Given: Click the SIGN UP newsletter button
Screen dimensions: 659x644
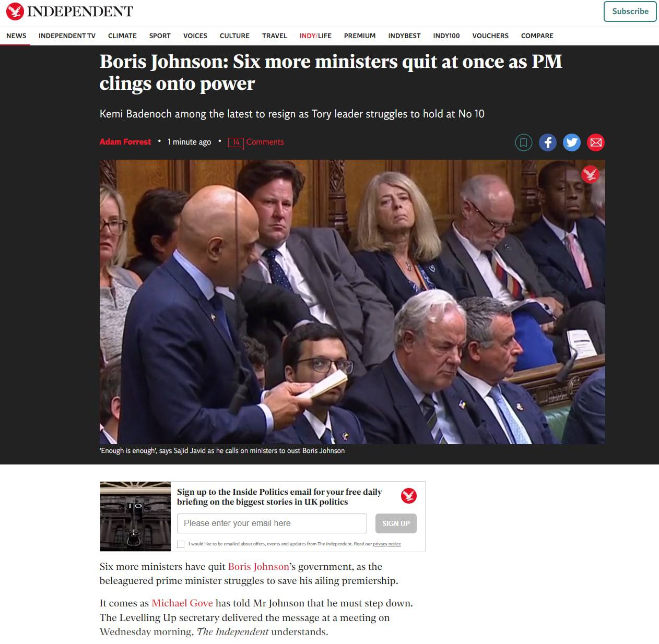Looking at the screenshot, I should 396,523.
